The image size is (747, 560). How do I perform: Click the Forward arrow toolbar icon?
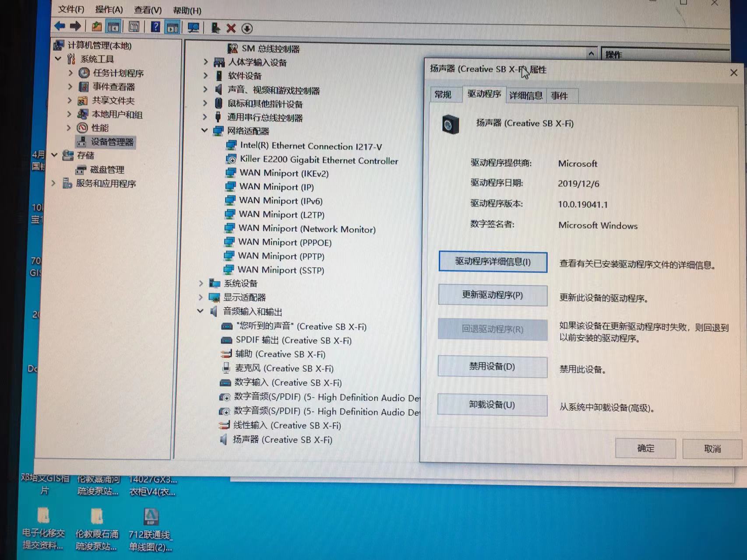tap(76, 26)
